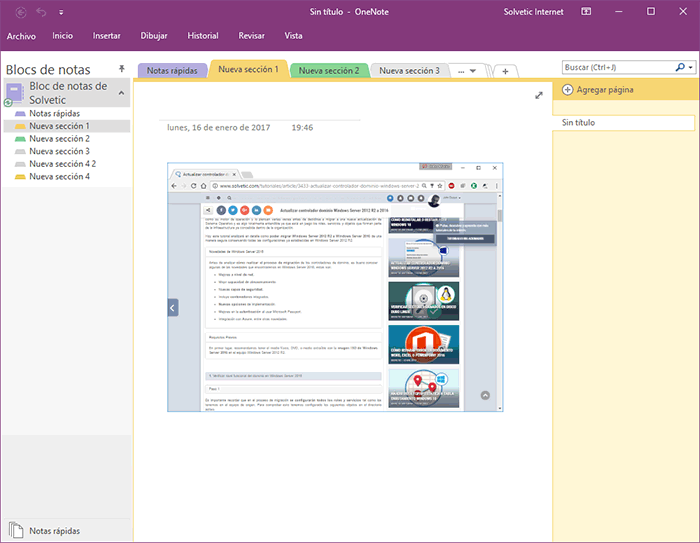700x543 pixels.
Task: Open the Dibujar ribbon tab
Action: 154,36
